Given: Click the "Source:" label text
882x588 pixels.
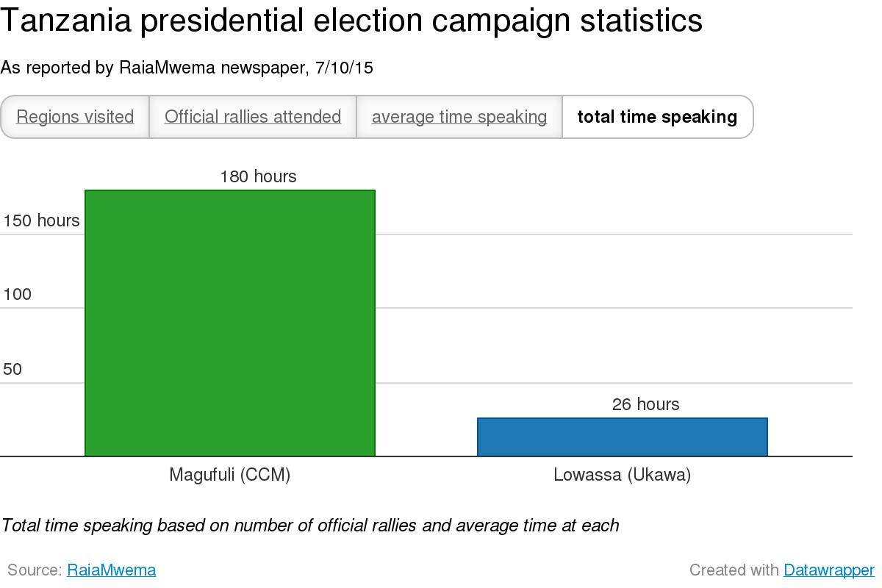Looking at the screenshot, I should point(35,570).
